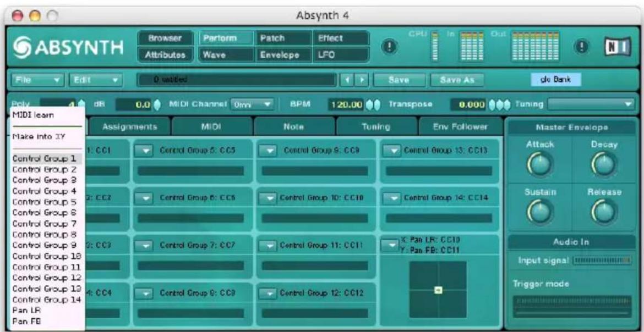Click the Master Envelope Attack knob
Viewport: 644px width, 332px height.
538,166
